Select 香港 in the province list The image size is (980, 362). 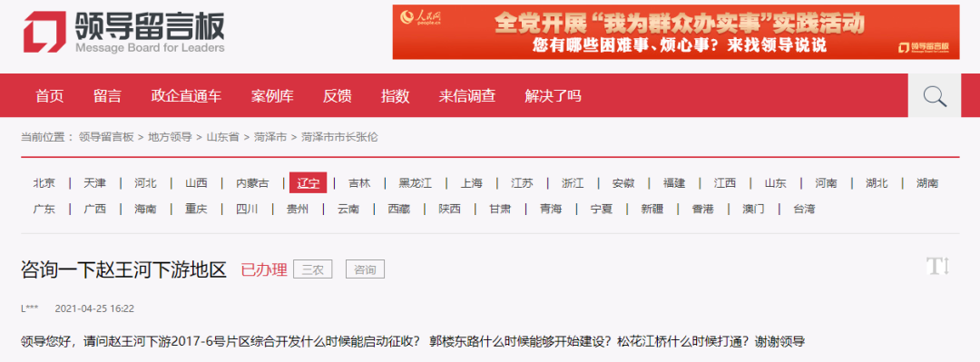pyautogui.click(x=702, y=209)
